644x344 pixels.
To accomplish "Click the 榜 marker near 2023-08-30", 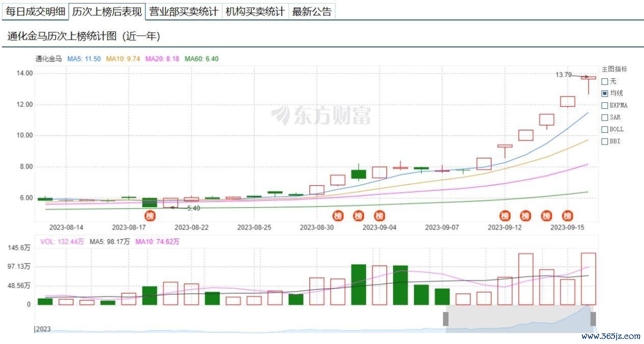I will (338, 216).
